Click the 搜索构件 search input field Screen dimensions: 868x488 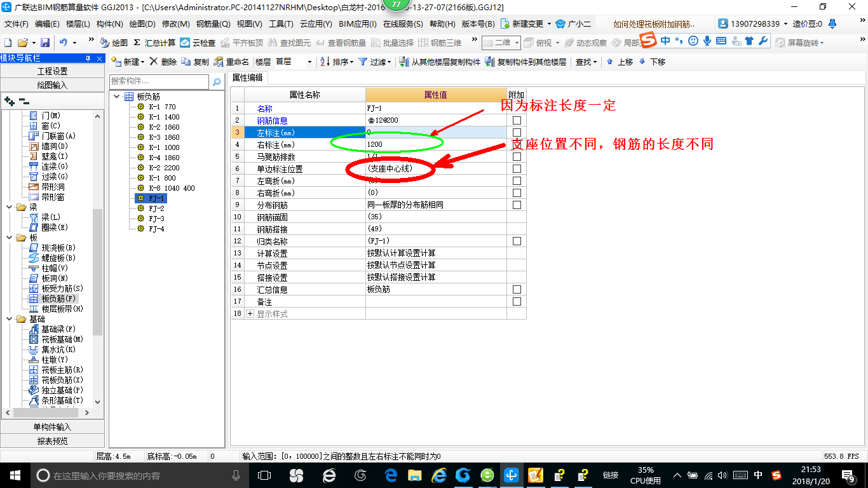(x=159, y=82)
